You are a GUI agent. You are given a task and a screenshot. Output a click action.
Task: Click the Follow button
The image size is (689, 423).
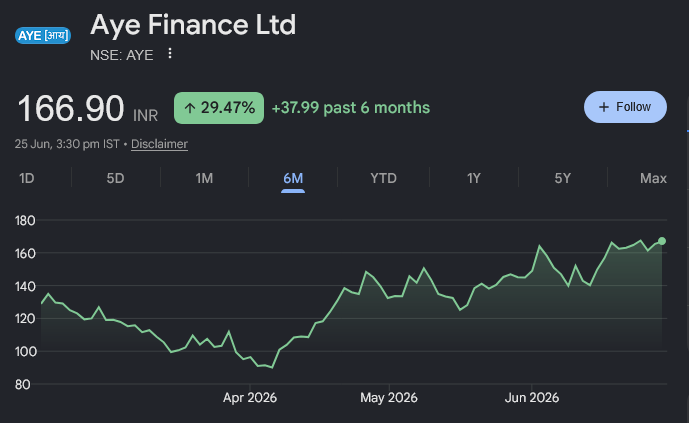pyautogui.click(x=625, y=107)
